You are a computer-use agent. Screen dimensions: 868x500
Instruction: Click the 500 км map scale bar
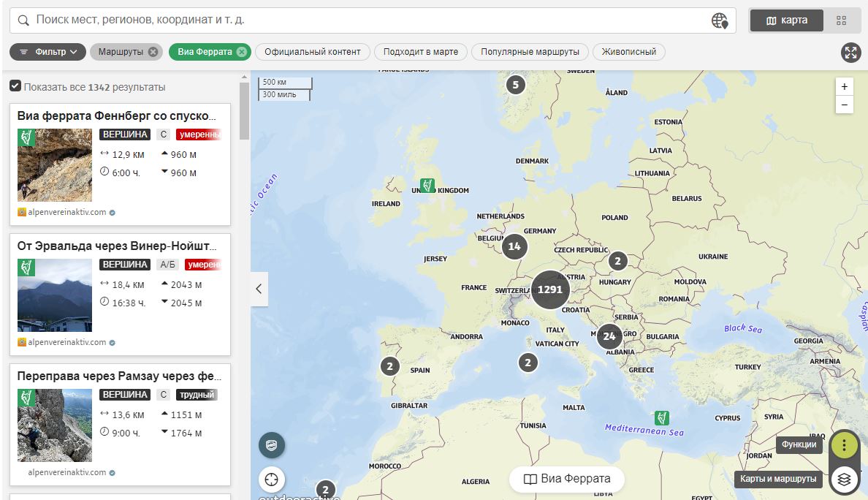(285, 83)
